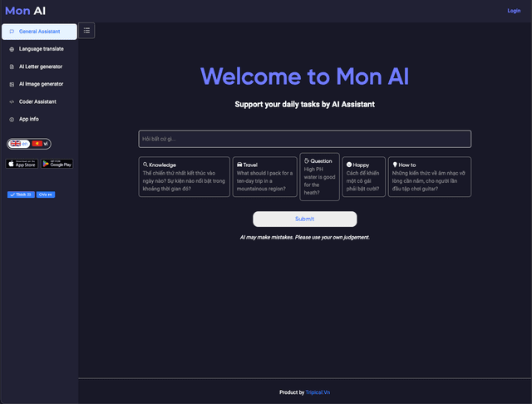This screenshot has width=532, height=404.
Task: Click the AI Letter generator document icon
Action: [x=12, y=67]
